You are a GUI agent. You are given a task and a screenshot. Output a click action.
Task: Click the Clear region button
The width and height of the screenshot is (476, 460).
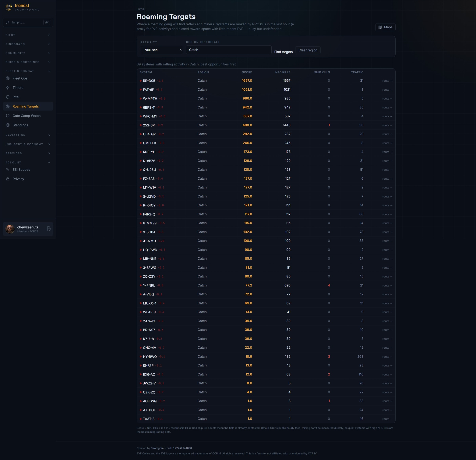point(308,50)
